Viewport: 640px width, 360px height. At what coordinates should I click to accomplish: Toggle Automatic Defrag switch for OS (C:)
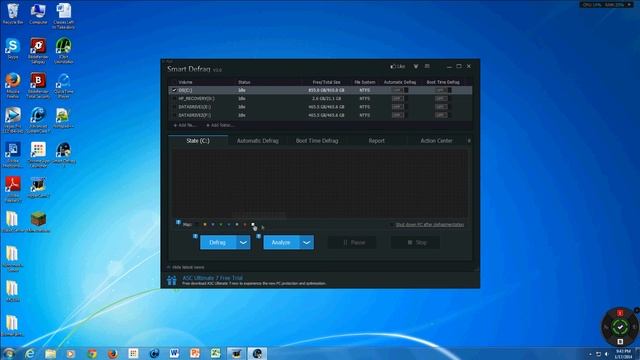point(399,90)
